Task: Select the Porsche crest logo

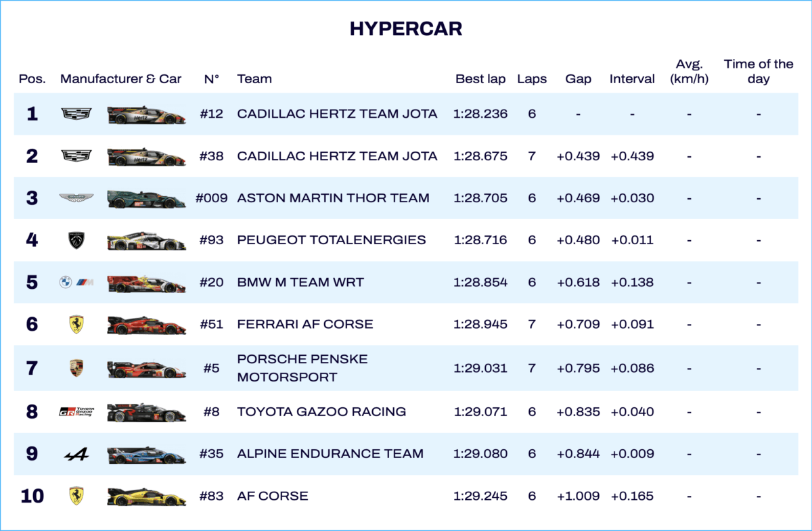Action: pyautogui.click(x=76, y=368)
